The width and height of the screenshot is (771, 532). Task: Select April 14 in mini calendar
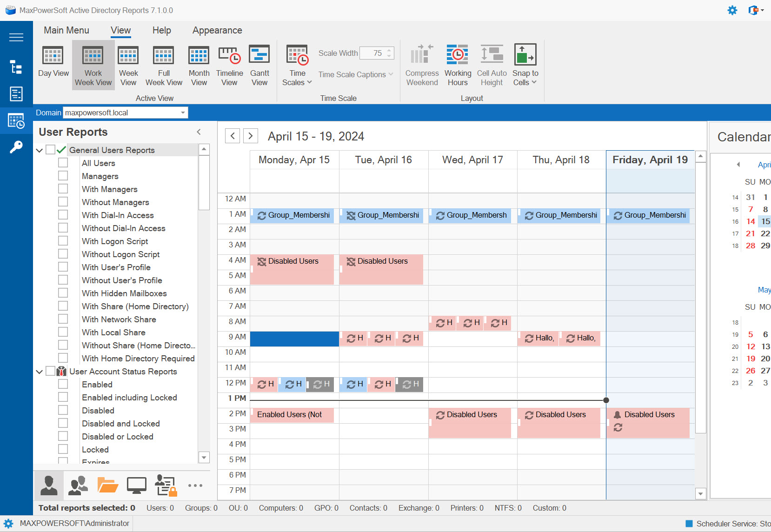tap(751, 221)
